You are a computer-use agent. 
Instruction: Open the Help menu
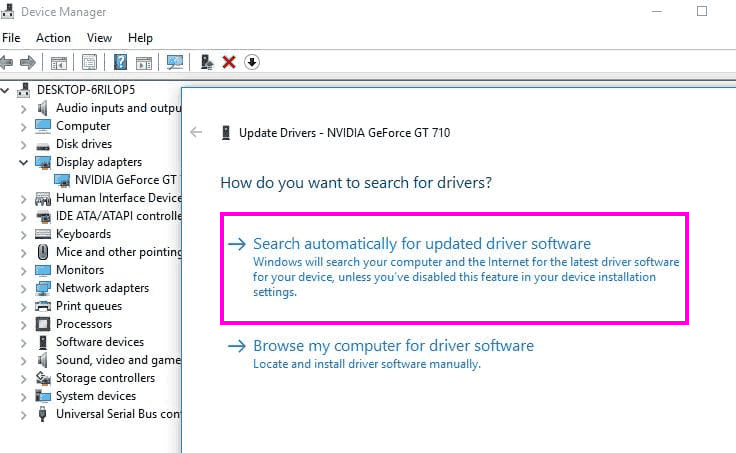pyautogui.click(x=140, y=38)
